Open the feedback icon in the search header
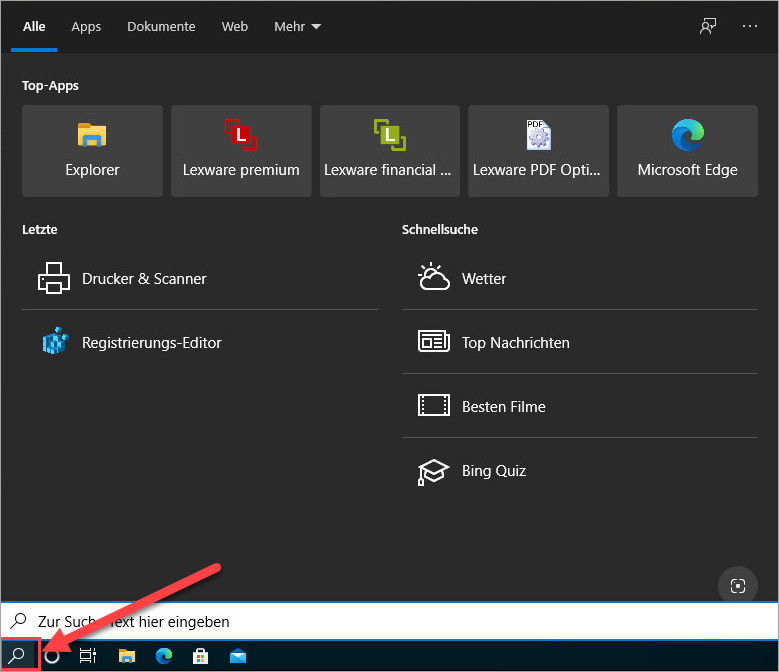This screenshot has height=672, width=779. (707, 26)
